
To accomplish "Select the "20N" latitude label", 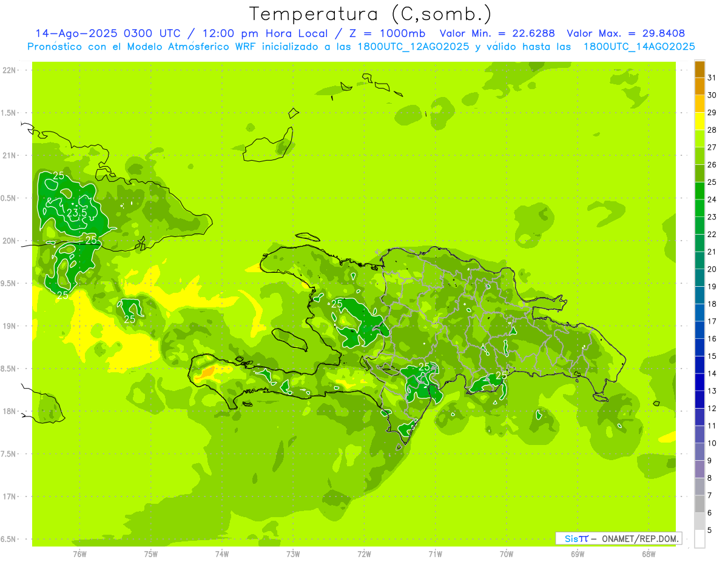I will [9, 241].
